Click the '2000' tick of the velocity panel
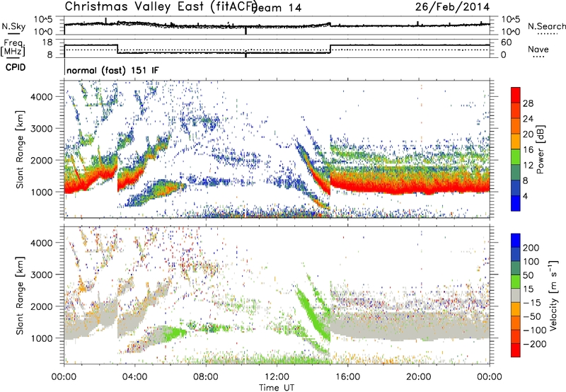This screenshot has height=392, width=566. [x=42, y=306]
